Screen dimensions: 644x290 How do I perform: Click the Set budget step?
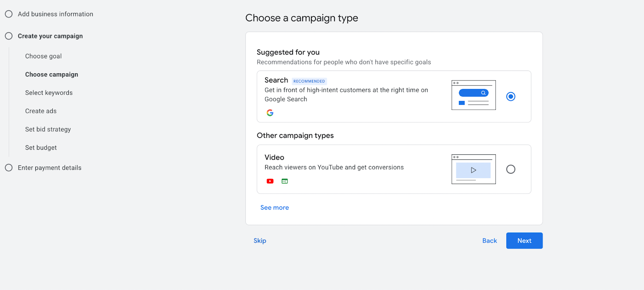coord(41,147)
